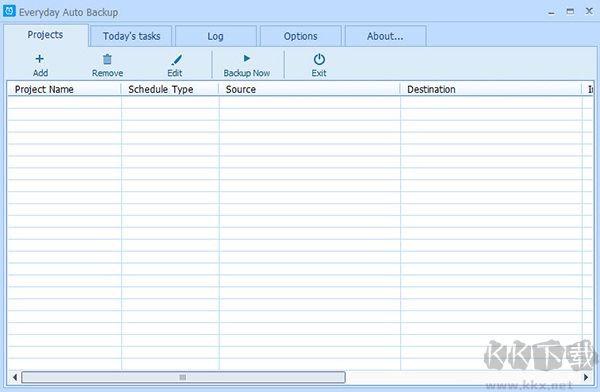The width and height of the screenshot is (600, 392).
Task: Start Backup Now with the play icon
Action: point(246,58)
